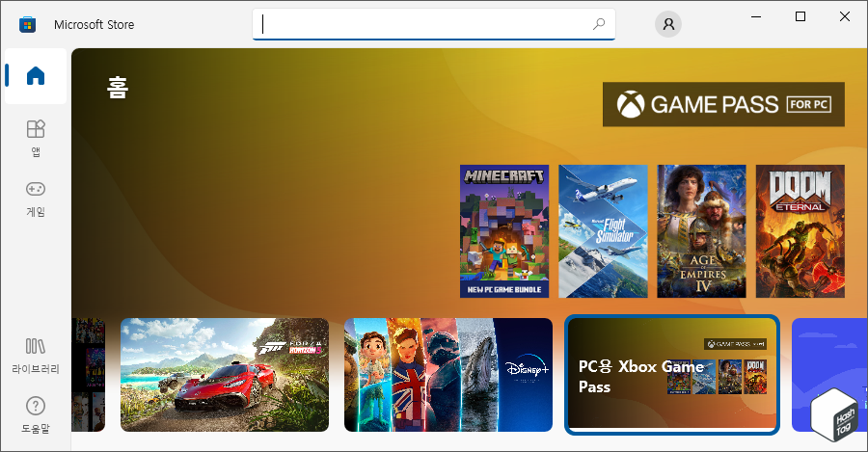
Task: Minimize the Microsoft Store window
Action: click(756, 16)
